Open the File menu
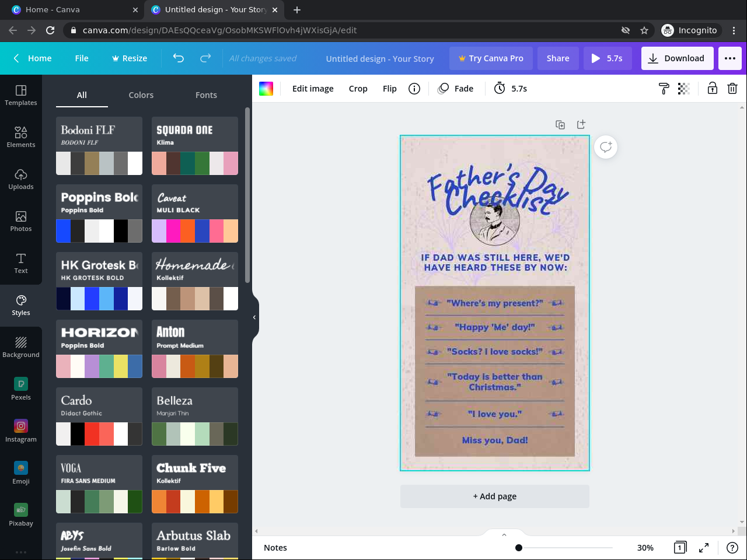 82,58
